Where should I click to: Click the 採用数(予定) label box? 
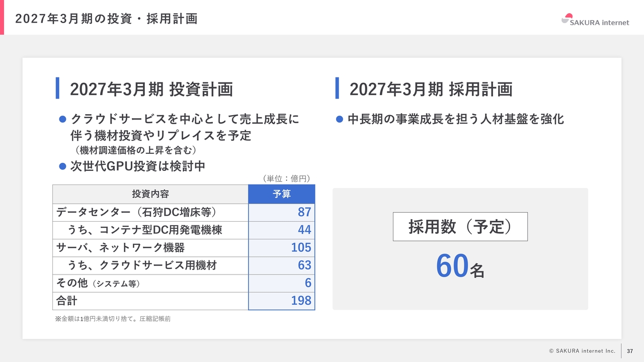click(460, 227)
